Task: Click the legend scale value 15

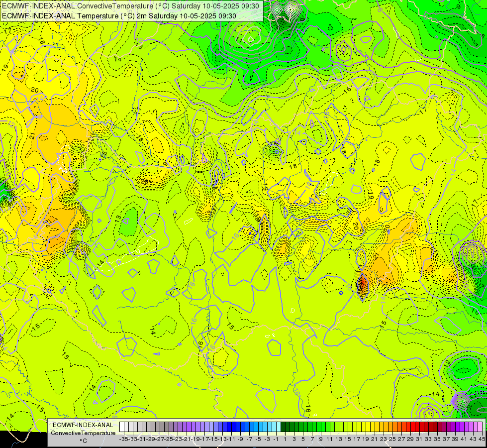Action: tap(348, 440)
